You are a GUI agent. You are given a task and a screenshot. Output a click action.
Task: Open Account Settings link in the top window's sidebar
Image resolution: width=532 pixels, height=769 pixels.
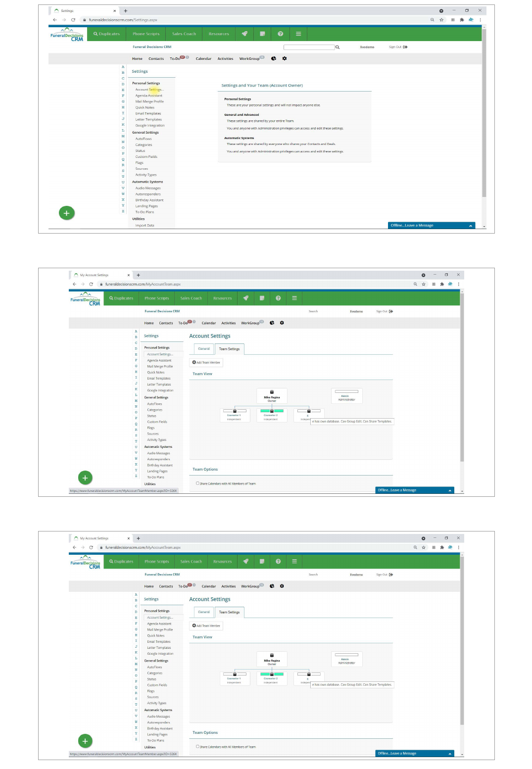click(149, 90)
